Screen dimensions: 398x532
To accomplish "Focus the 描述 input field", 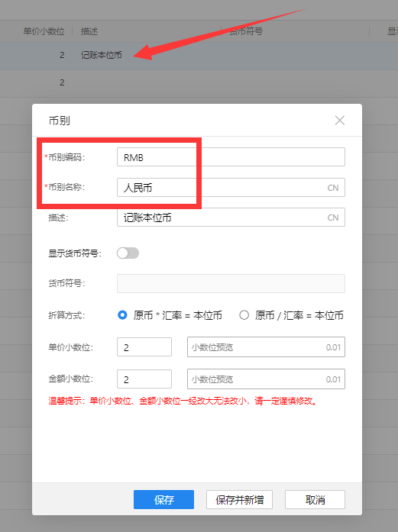I will (x=231, y=217).
